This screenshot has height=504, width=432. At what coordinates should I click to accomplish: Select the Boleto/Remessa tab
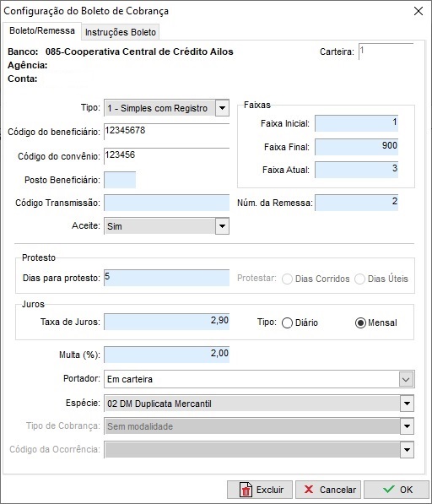pyautogui.click(x=41, y=31)
